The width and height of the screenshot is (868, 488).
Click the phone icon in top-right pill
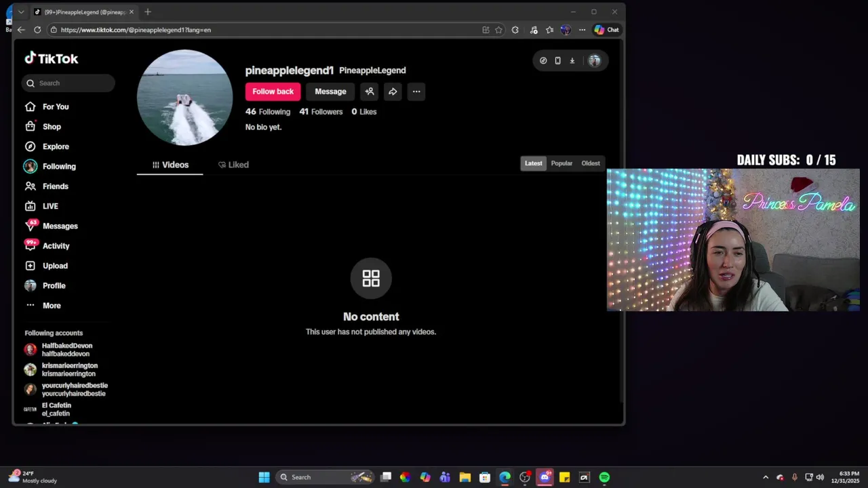pyautogui.click(x=557, y=60)
